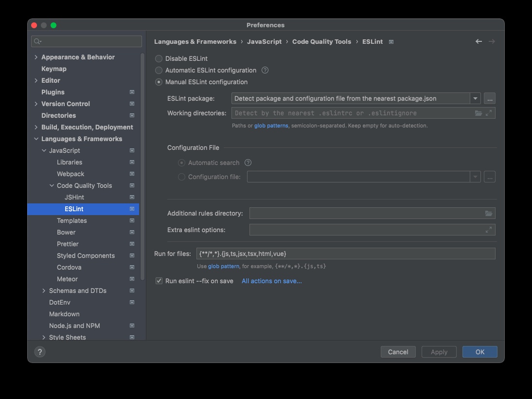532x399 pixels.
Task: Click the help question mark button
Action: click(40, 352)
